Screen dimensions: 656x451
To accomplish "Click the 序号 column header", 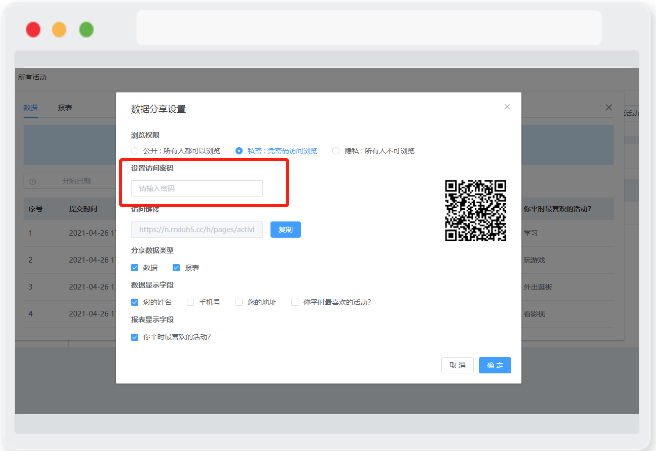I will [36, 209].
